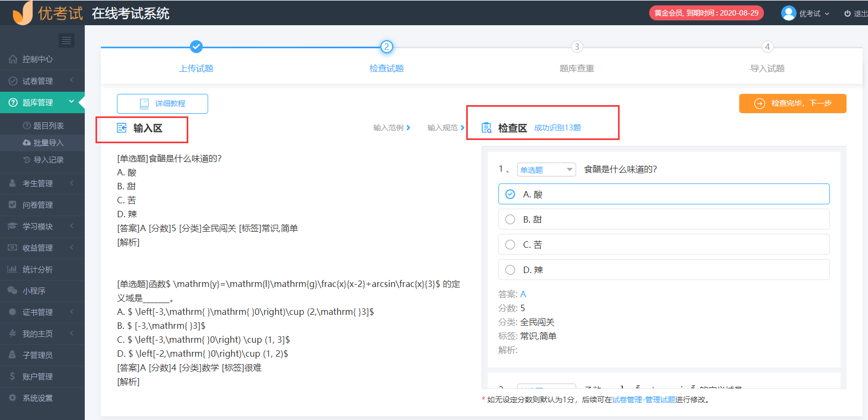Click step 3 题库查重 progress marker
The width and height of the screenshot is (868, 420).
(577, 47)
